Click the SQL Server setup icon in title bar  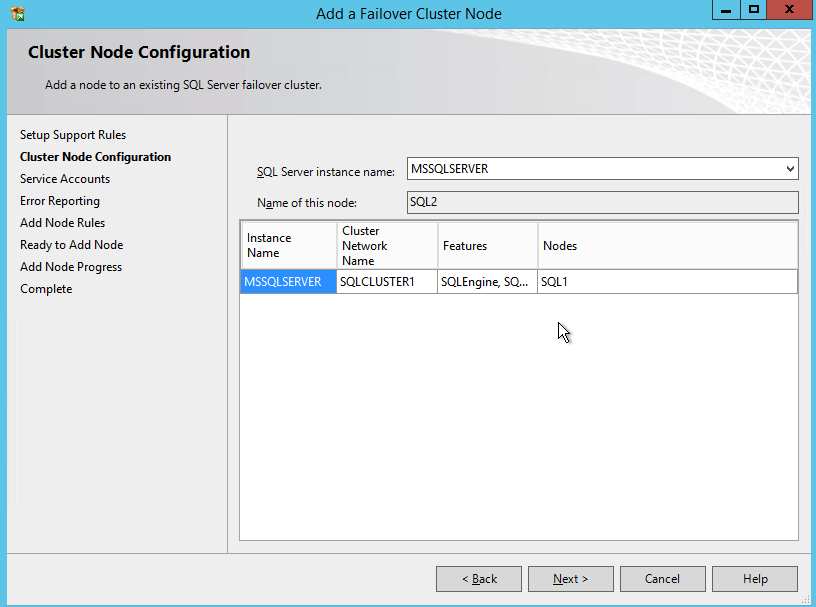17,13
